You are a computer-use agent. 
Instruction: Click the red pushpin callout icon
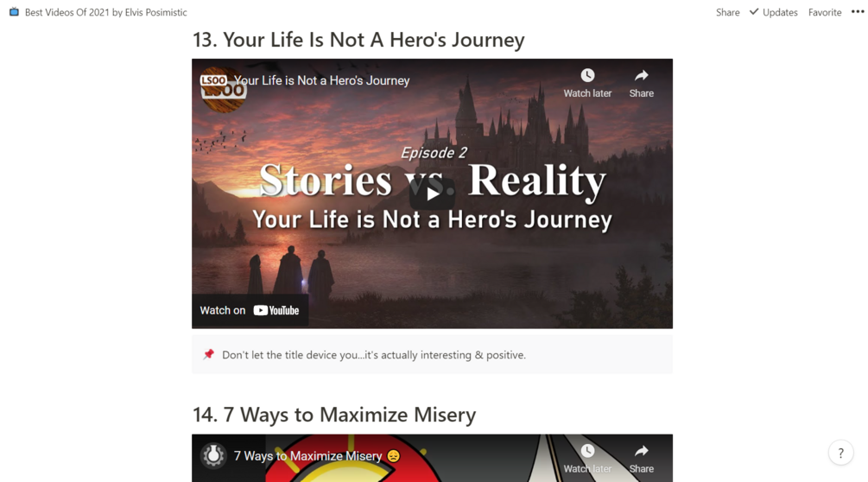pos(209,354)
